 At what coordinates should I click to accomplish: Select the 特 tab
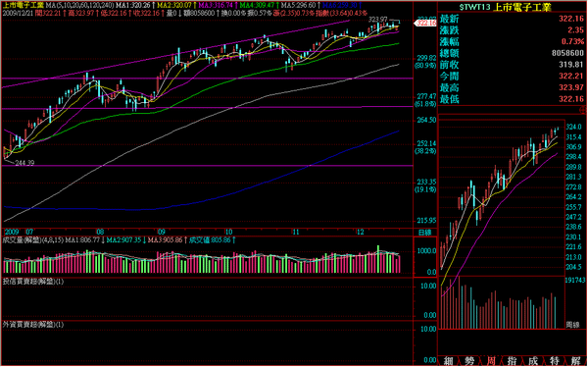tap(555, 361)
